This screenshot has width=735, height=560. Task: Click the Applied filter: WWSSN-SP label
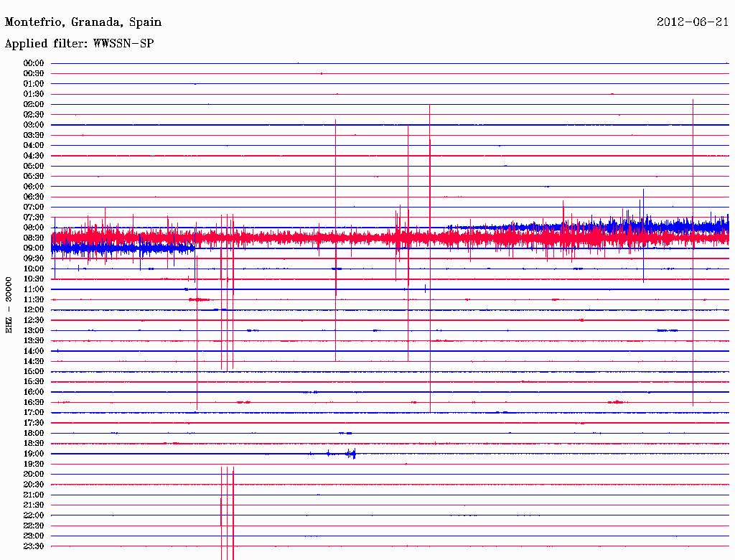tap(79, 44)
